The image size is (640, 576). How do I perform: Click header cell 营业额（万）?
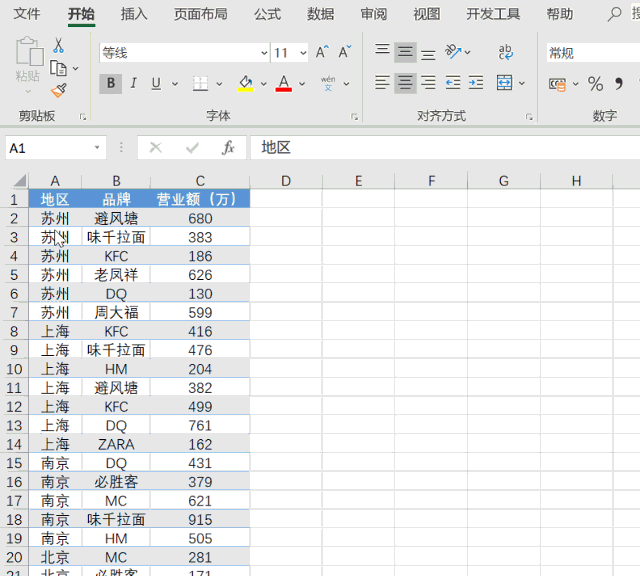[x=200, y=199]
